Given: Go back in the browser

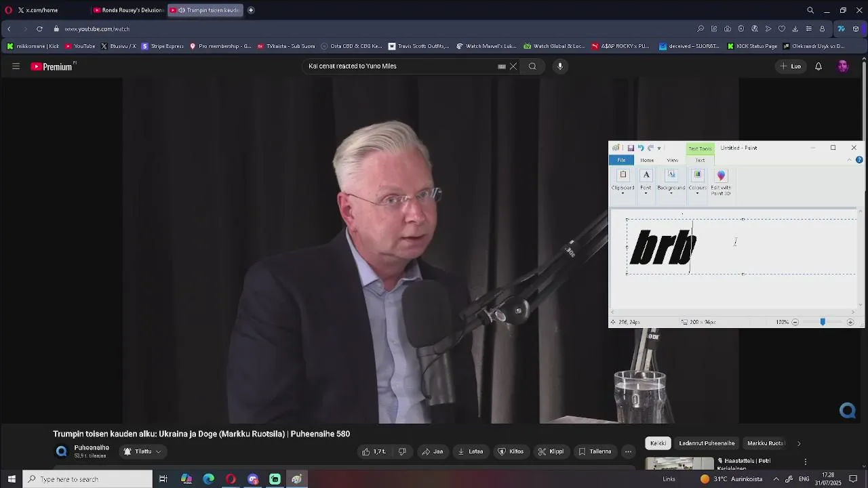Looking at the screenshot, I should point(9,29).
